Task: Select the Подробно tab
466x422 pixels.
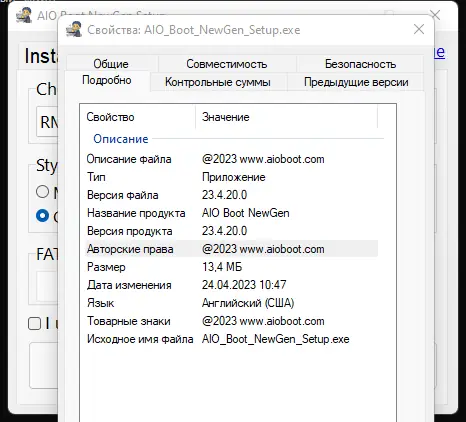Action: (107, 80)
